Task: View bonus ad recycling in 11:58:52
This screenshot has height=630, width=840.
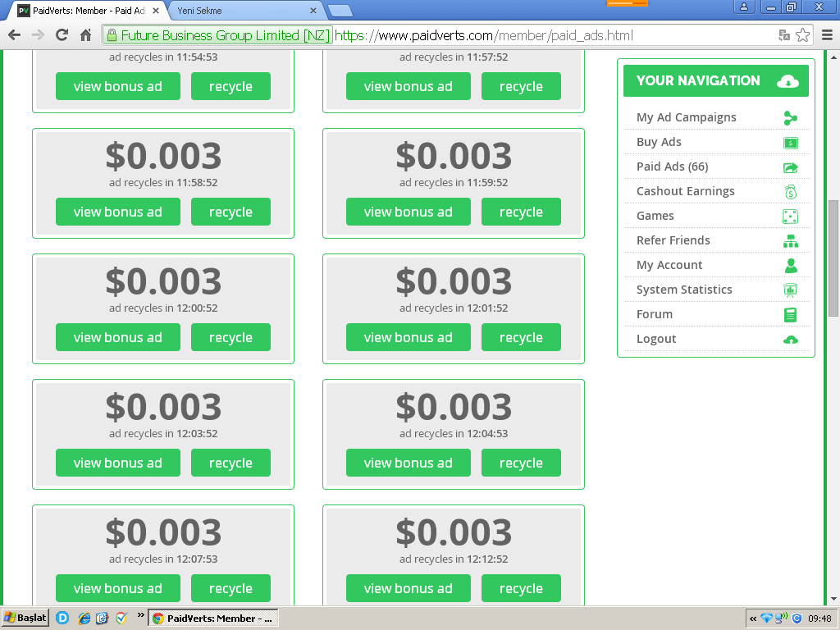Action: click(118, 212)
